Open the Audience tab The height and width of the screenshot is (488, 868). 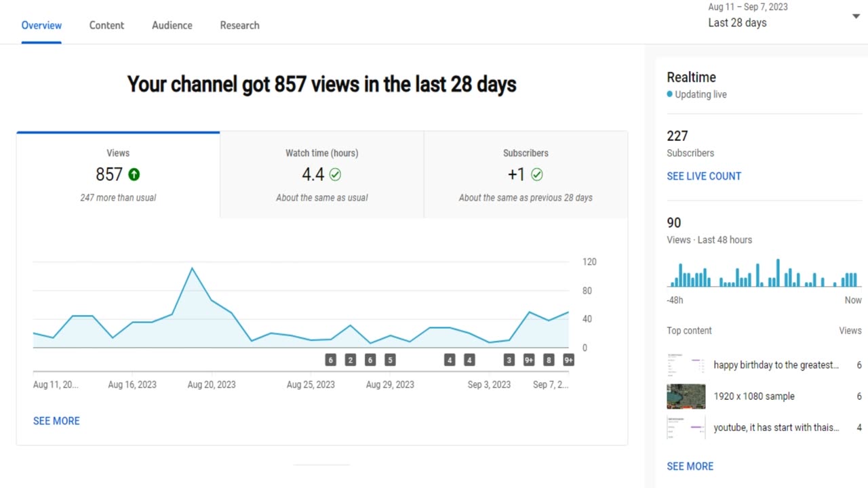pos(172,25)
